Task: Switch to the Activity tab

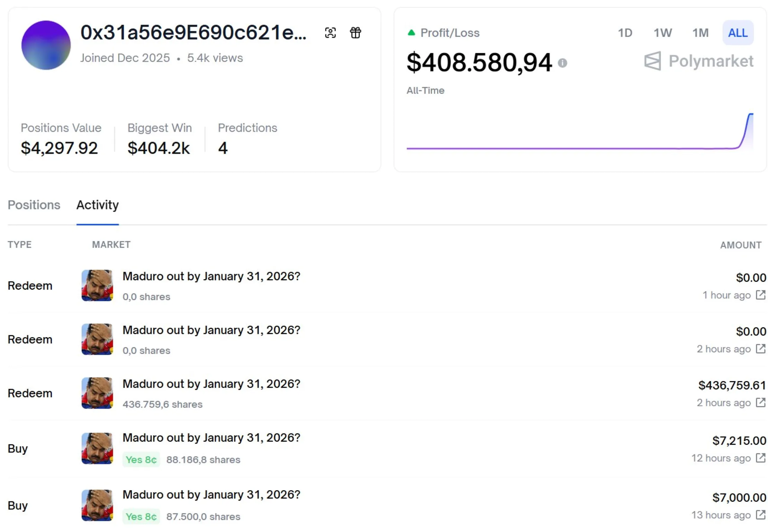Action: [97, 205]
